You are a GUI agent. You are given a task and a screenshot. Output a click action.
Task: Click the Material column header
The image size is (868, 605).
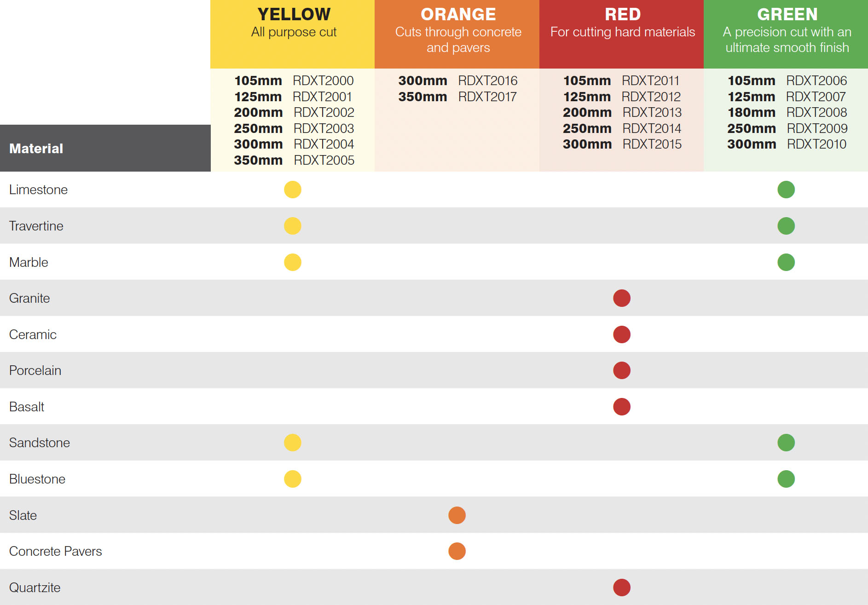(x=105, y=148)
